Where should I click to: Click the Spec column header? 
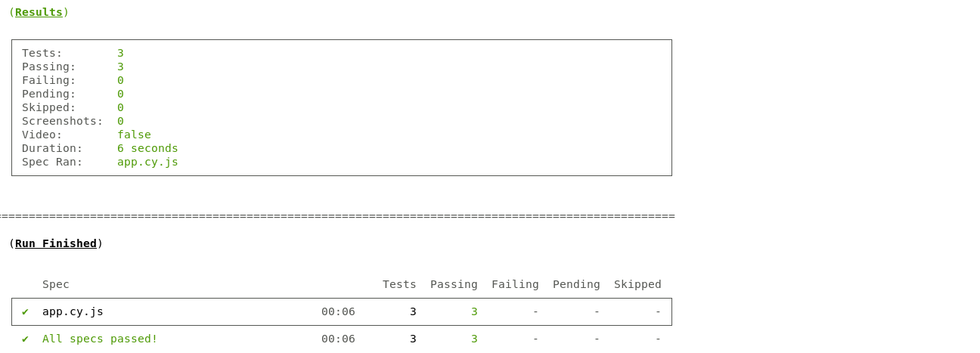click(56, 284)
